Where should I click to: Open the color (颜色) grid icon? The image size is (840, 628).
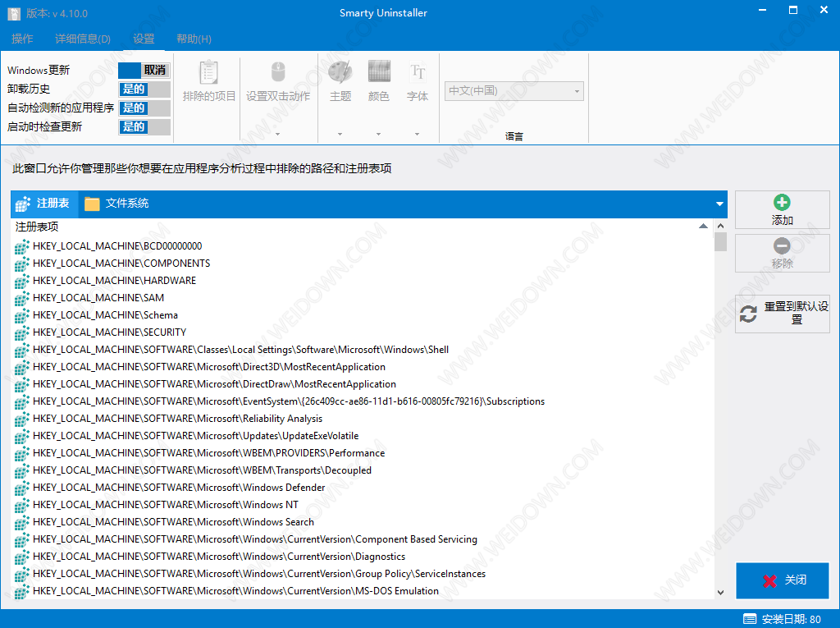pyautogui.click(x=379, y=71)
